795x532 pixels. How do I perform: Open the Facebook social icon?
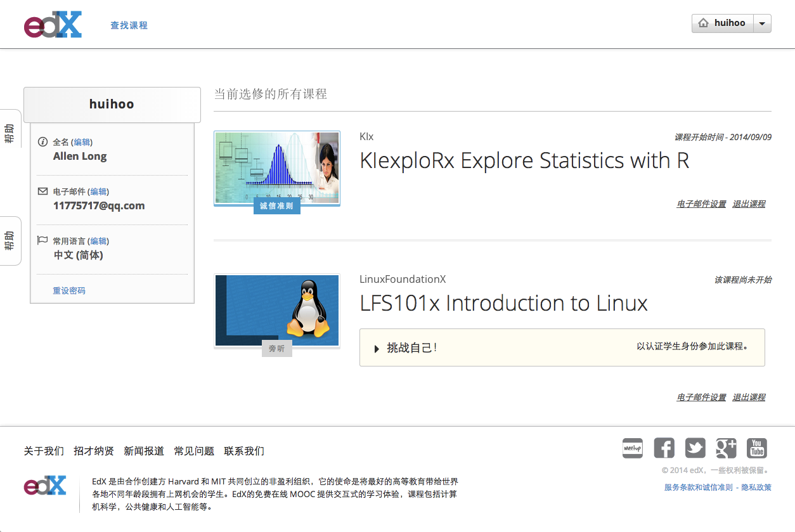(664, 448)
